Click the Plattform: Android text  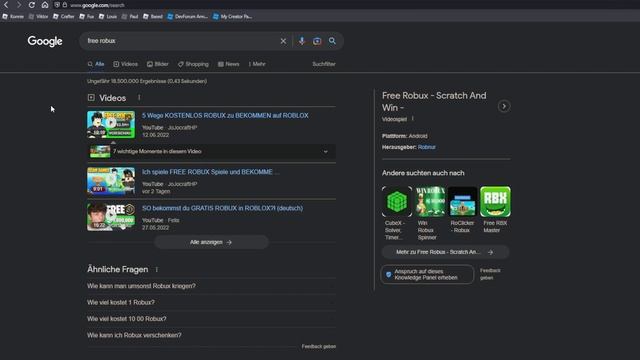click(x=404, y=136)
